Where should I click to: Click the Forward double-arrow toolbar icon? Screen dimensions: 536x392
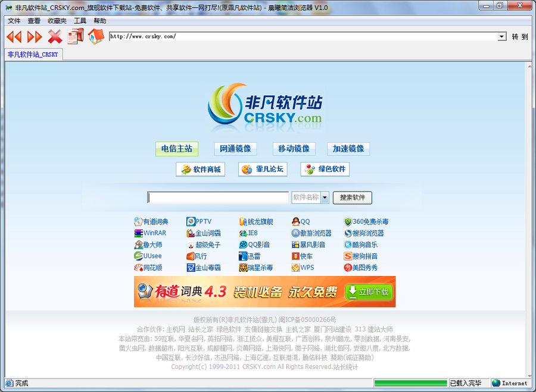(35, 36)
